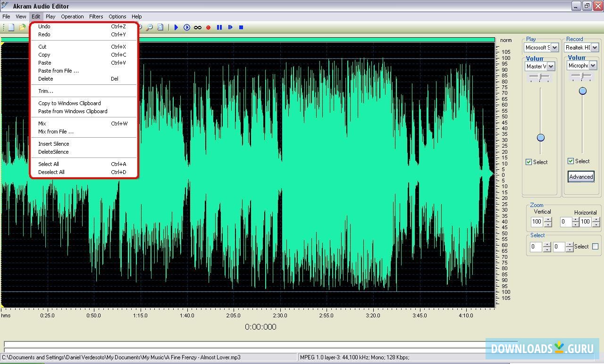Click the Open file folder icon

click(22, 27)
